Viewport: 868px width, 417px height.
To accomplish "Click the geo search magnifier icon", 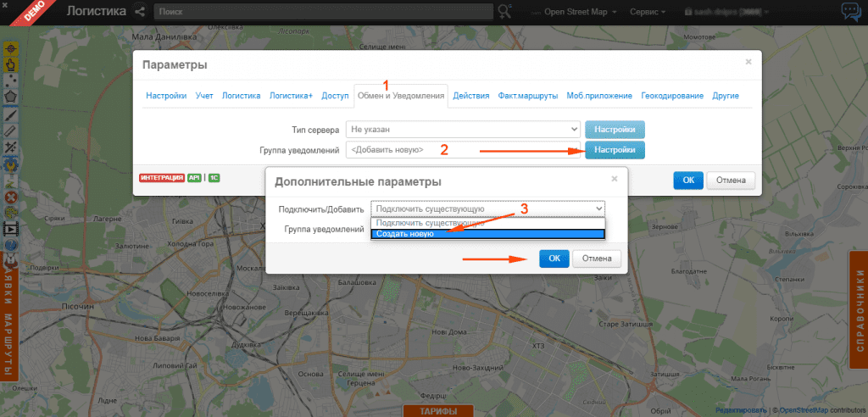I will point(505,11).
